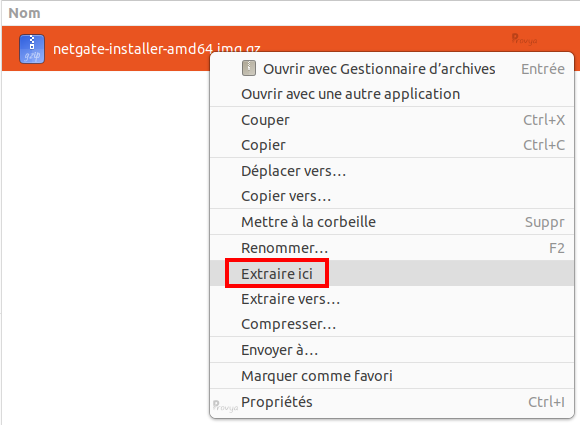Choose Renommer… entry
The height and width of the screenshot is (425, 580).
tap(392, 248)
